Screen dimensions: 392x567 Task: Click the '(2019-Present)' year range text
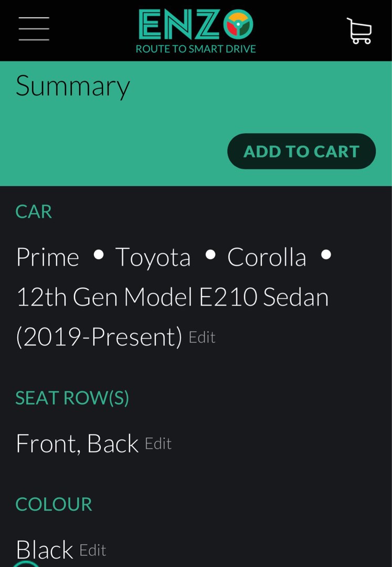[99, 338]
